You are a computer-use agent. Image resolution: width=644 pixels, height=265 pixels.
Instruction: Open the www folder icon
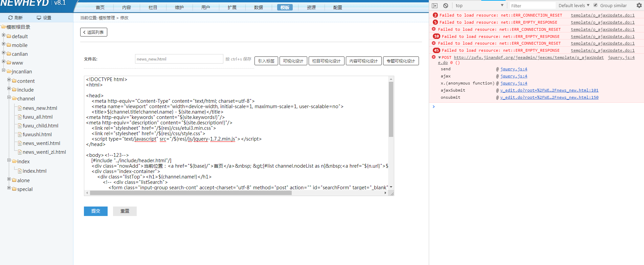(x=9, y=63)
